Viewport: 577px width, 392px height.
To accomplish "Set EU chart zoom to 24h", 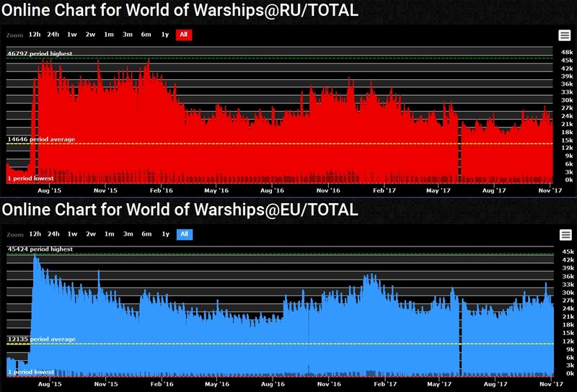I will (x=53, y=234).
